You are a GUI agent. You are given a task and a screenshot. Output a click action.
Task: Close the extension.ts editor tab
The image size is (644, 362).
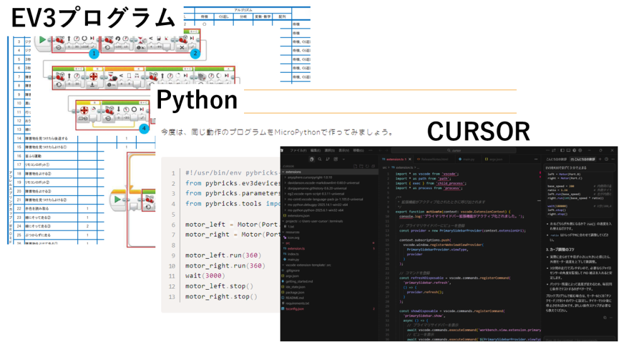tap(410, 160)
